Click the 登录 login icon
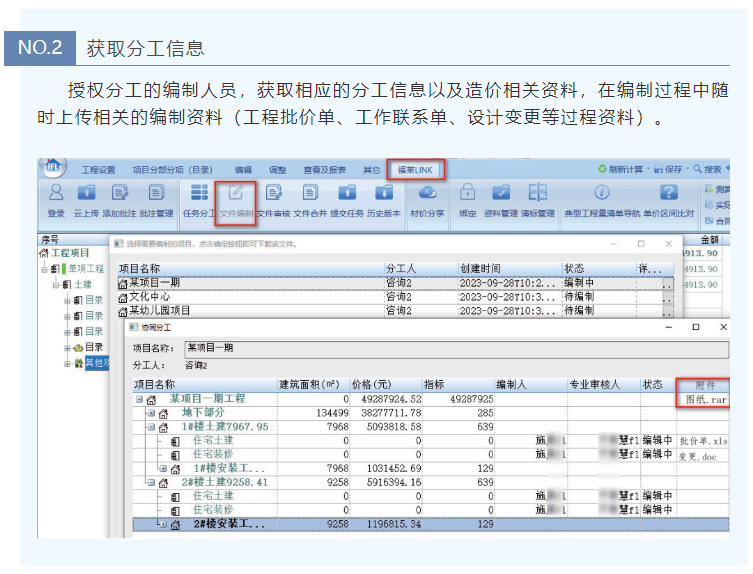753x574 pixels. tap(56, 193)
